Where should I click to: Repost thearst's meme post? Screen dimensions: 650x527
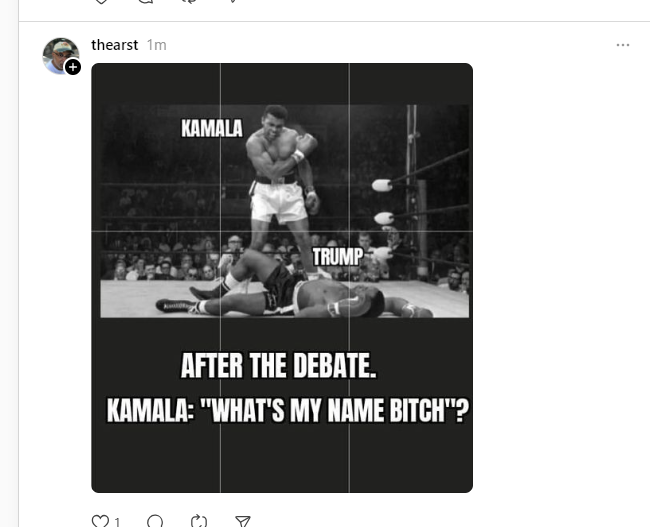pos(199,521)
